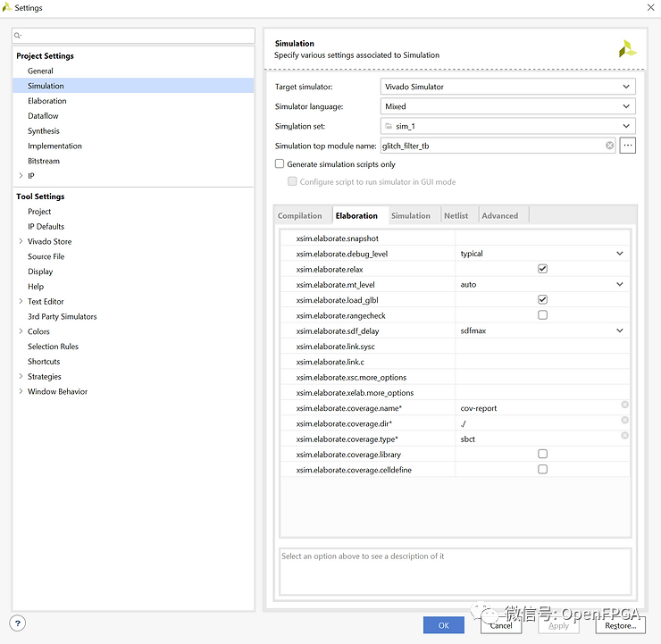Screen dimensions: 661x644
Task: Open the Target simulator dropdown
Action: point(507,87)
